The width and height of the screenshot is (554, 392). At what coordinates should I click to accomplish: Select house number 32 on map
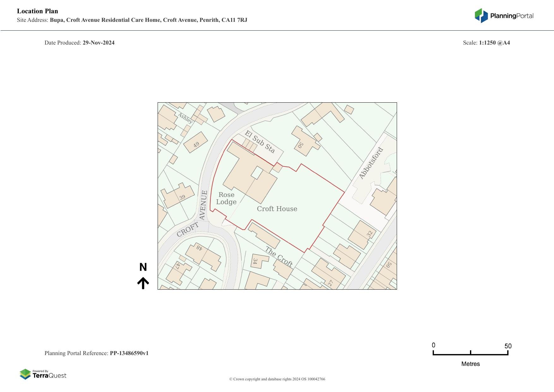click(370, 234)
